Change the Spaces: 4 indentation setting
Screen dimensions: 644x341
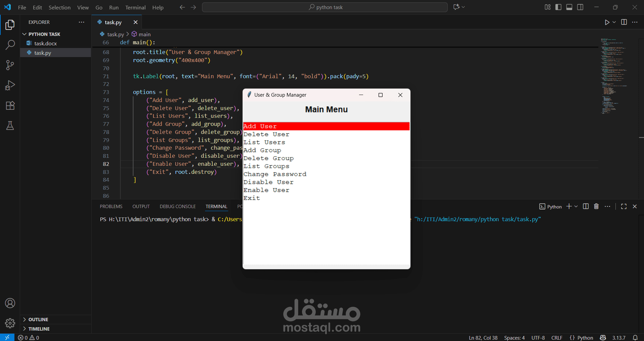pos(514,338)
